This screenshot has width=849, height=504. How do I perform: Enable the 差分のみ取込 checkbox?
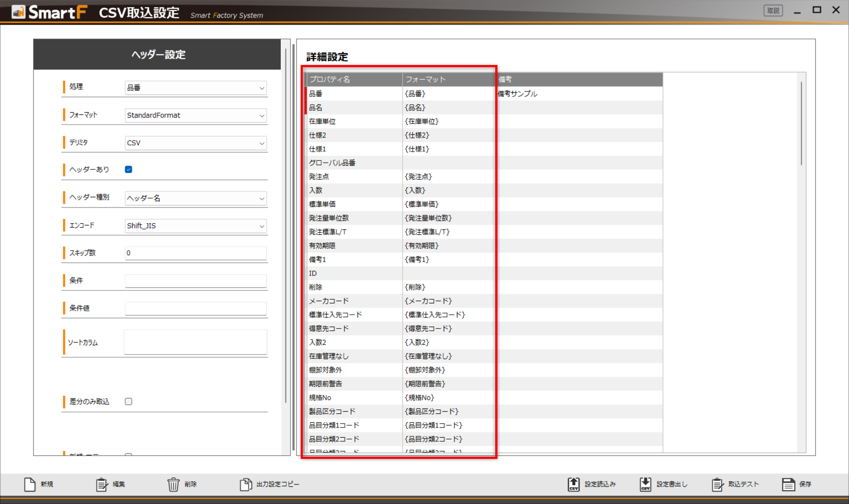(129, 401)
